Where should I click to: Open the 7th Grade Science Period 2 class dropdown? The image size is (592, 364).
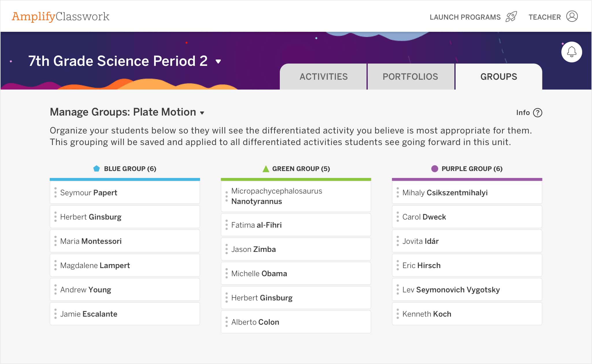click(x=218, y=61)
